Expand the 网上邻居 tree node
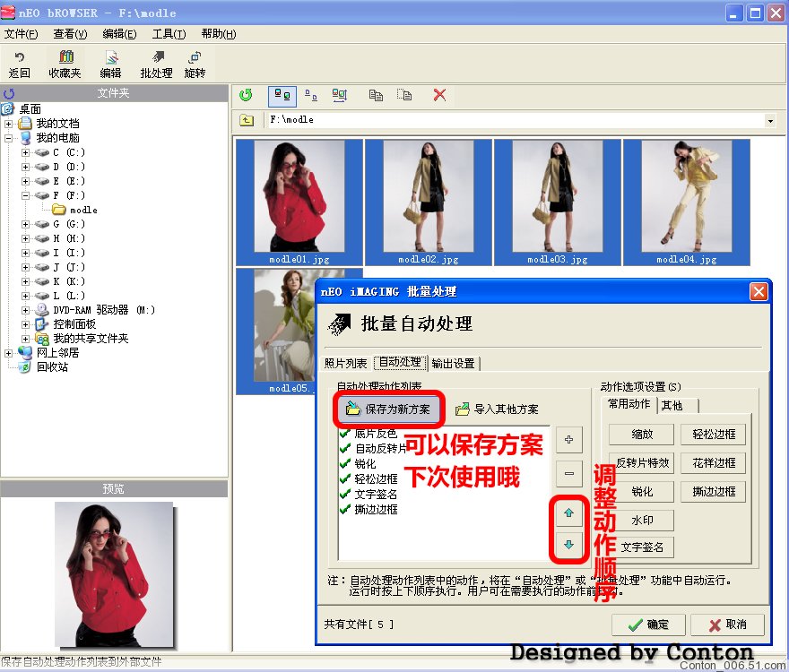Viewport: 789px width, 672px height. click(9, 353)
